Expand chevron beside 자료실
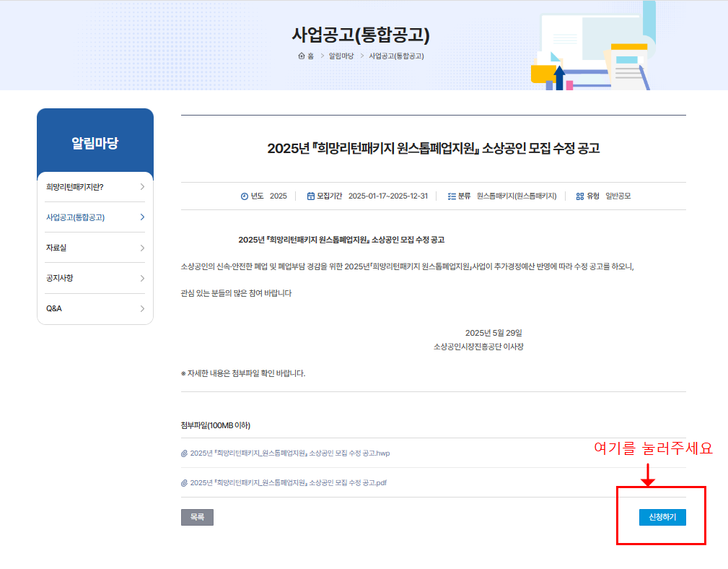This screenshot has height=569, width=728. (142, 248)
